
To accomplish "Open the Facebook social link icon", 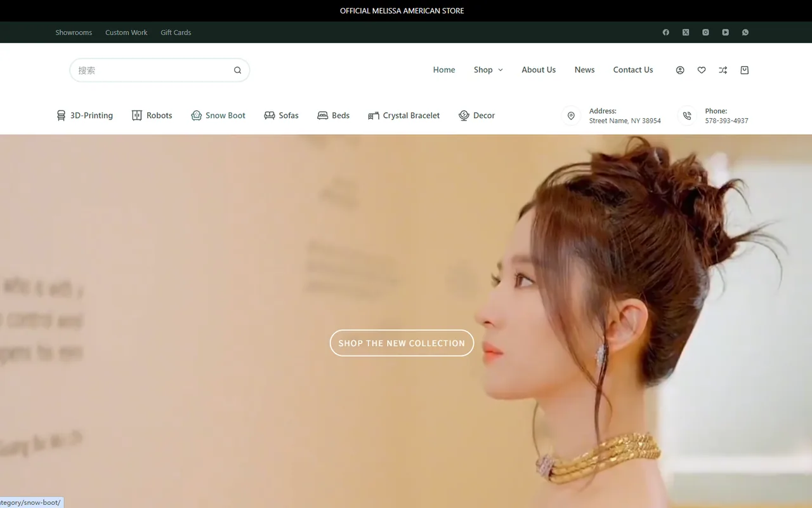I will pos(666,32).
